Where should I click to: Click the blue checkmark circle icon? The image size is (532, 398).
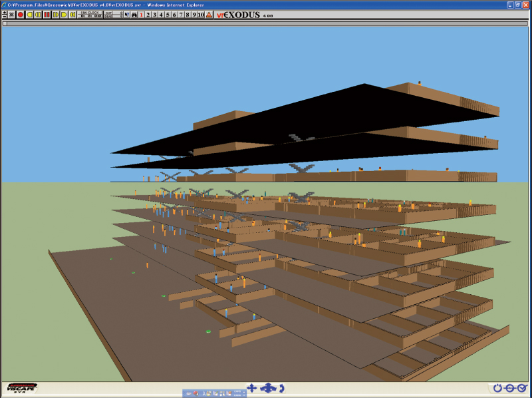522,388
